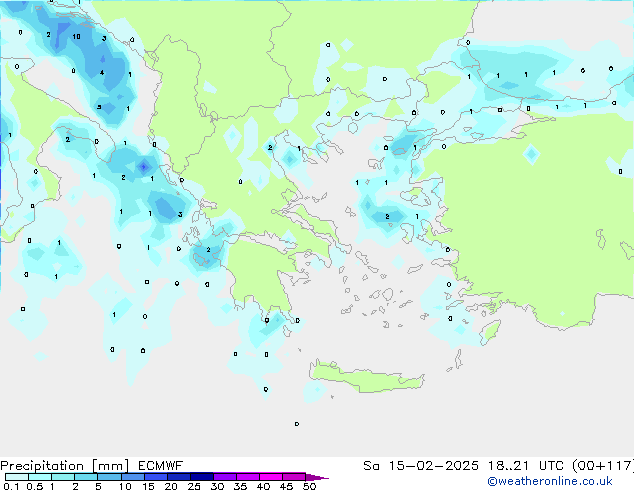Click the '30' legend scale label
This screenshot has height=490, width=634.
click(217, 486)
